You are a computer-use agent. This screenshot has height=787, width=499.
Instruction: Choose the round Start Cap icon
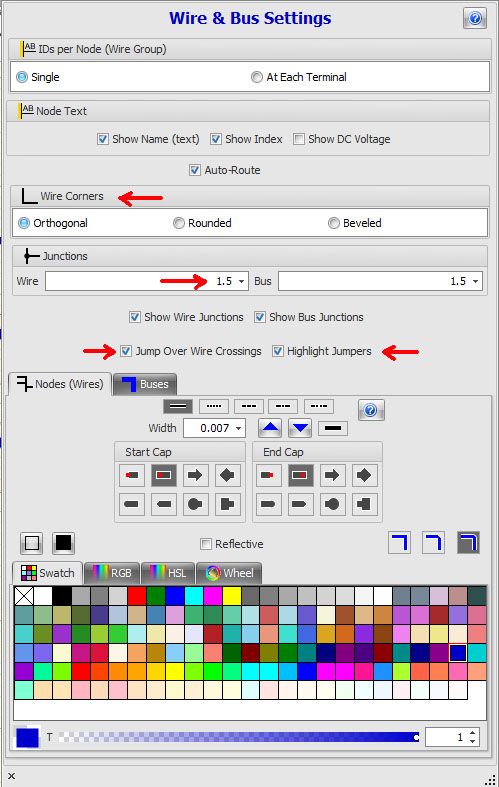point(195,504)
